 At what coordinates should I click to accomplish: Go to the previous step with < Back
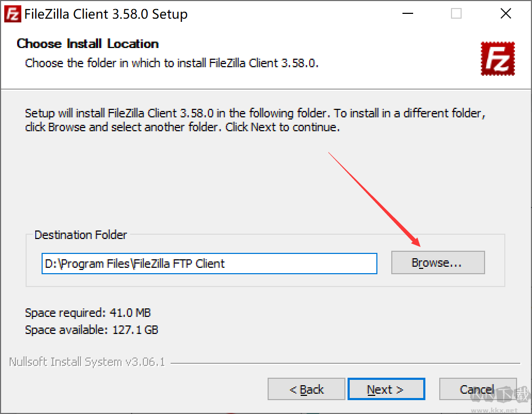tap(307, 389)
